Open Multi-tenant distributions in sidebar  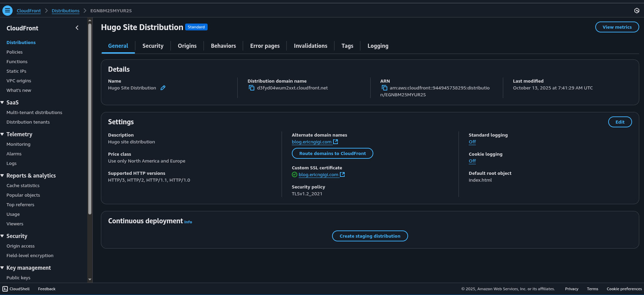pyautogui.click(x=34, y=112)
